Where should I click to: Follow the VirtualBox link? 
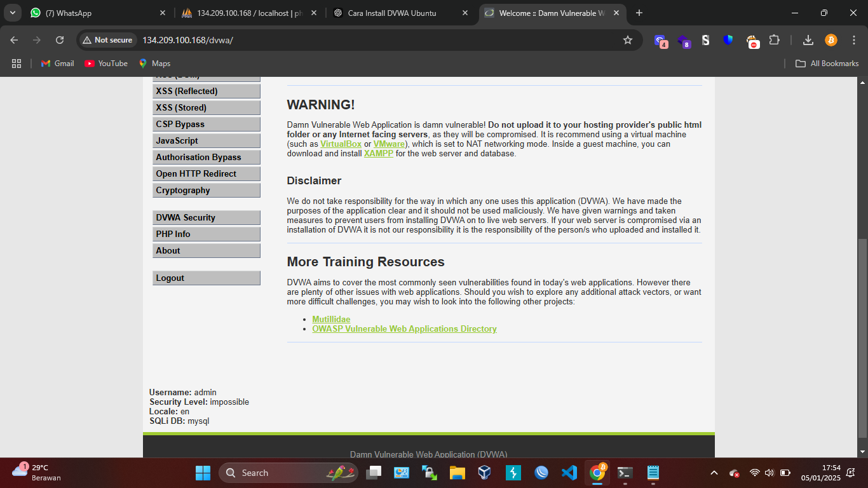(341, 144)
